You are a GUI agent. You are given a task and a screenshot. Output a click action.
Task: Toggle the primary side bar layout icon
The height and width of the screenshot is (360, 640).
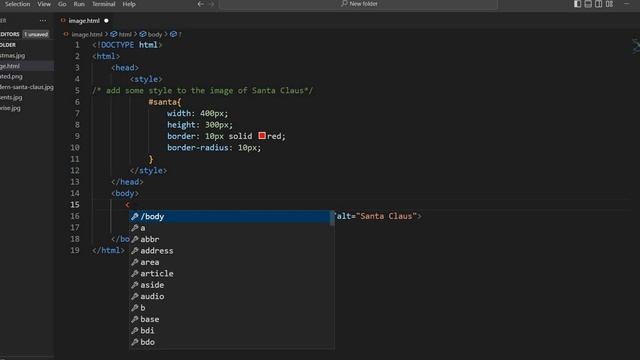(577, 4)
